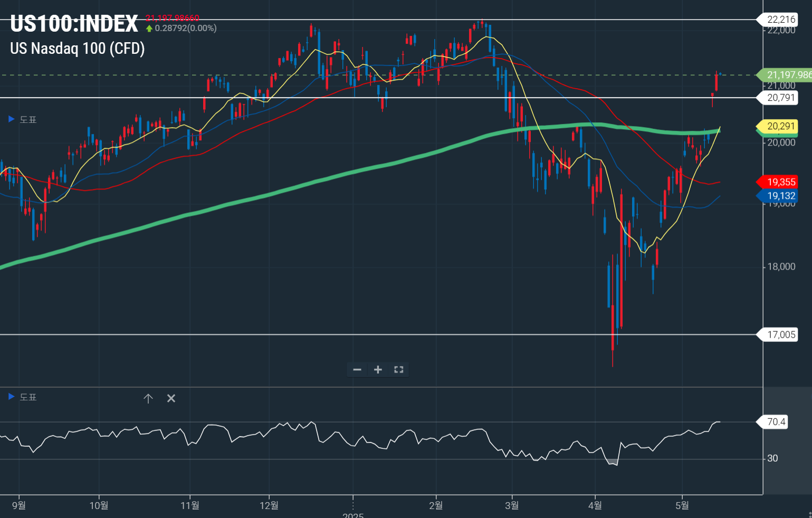Image resolution: width=812 pixels, height=518 pixels.
Task: Click the 3월 label on time axis
Action: (x=512, y=505)
